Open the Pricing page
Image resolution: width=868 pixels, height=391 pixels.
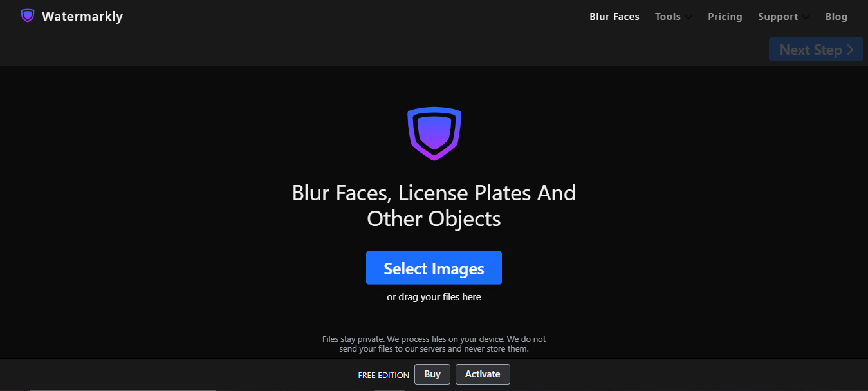coord(725,17)
